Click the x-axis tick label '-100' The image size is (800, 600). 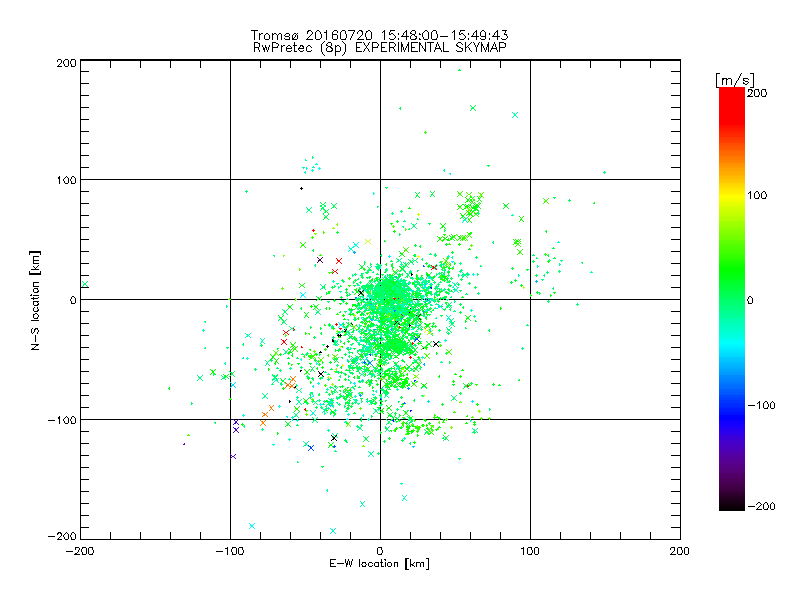coord(230,551)
